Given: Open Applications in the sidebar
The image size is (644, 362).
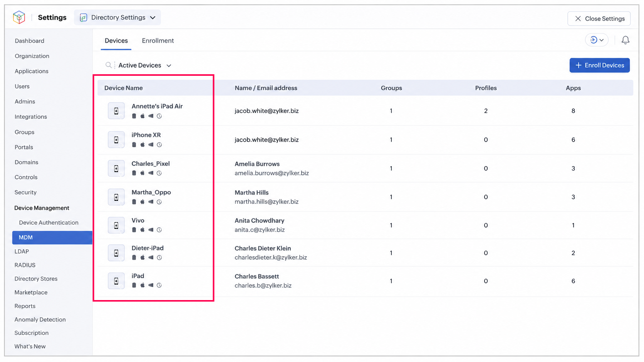Looking at the screenshot, I should [32, 71].
